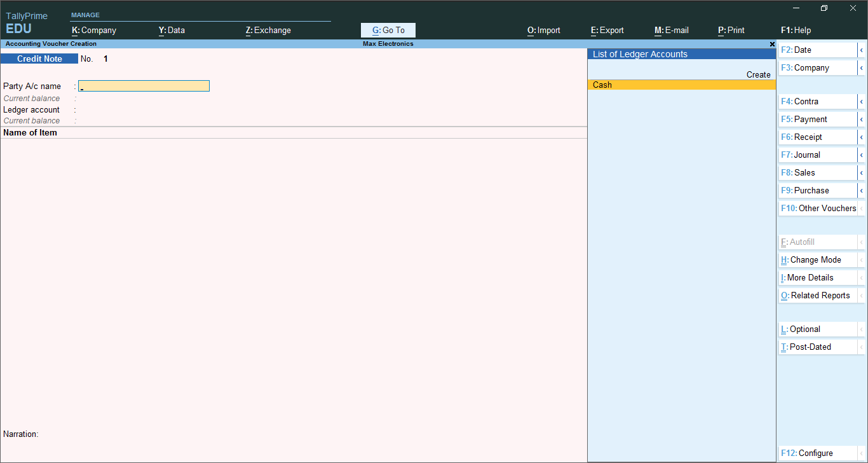Expand the chevron beside F5 Payment

tap(861, 119)
